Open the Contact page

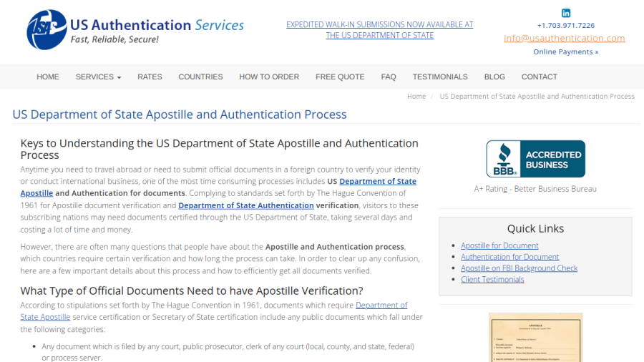(539, 77)
